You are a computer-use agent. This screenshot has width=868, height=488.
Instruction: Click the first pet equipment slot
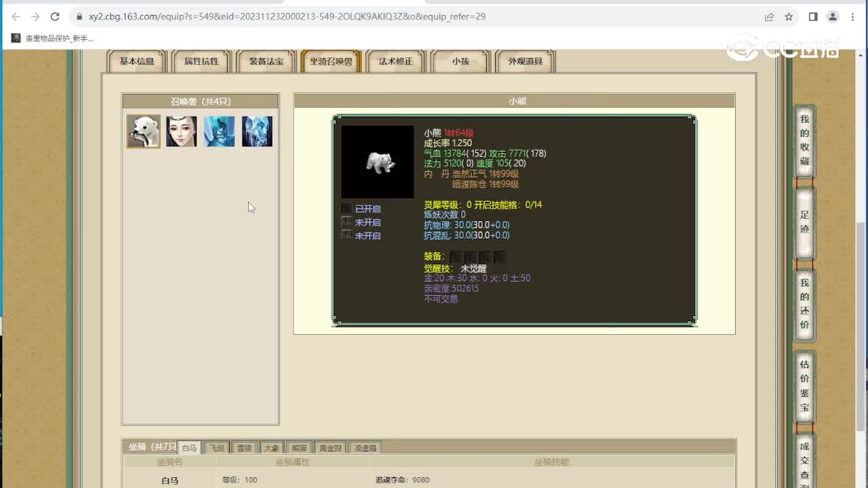point(456,257)
